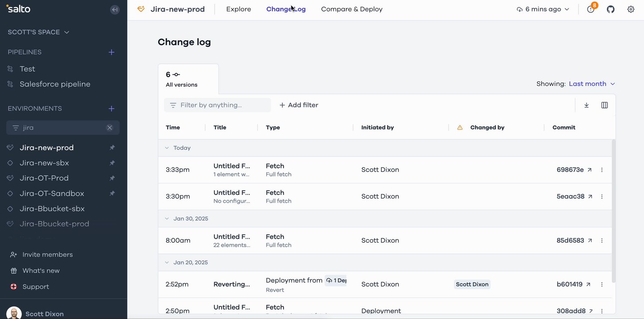Open the Last month range dropdown
The height and width of the screenshot is (319, 644).
pos(592,84)
